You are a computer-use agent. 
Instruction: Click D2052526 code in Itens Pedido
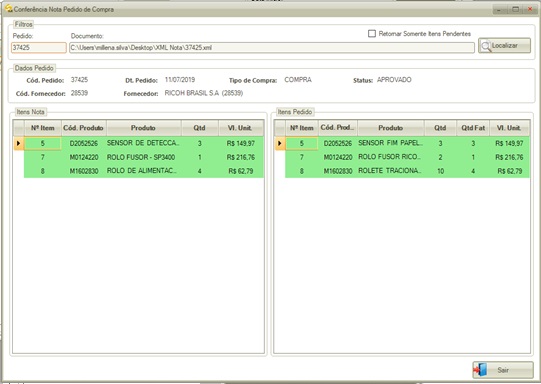coord(338,143)
